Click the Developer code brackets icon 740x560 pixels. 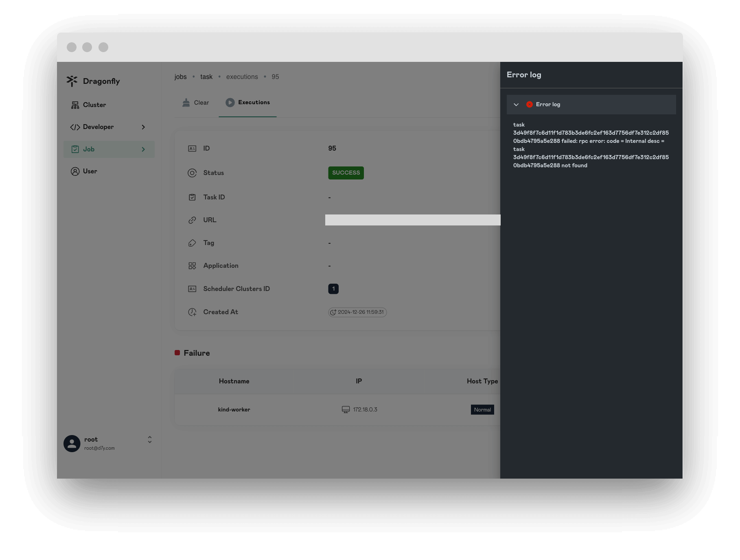pos(75,127)
